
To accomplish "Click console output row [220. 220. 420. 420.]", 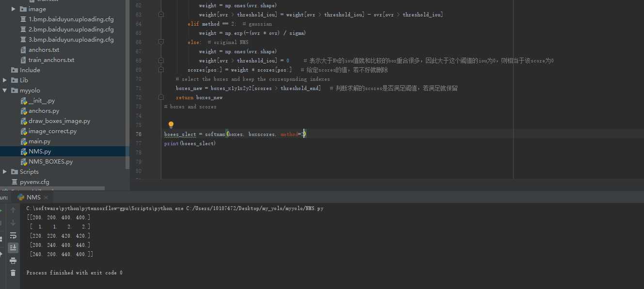I will point(60,236).
